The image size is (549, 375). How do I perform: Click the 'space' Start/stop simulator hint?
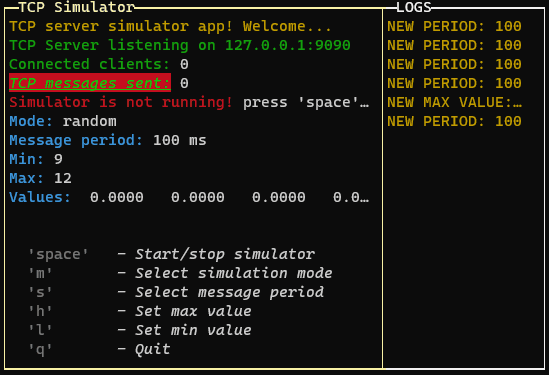[x=172, y=254]
